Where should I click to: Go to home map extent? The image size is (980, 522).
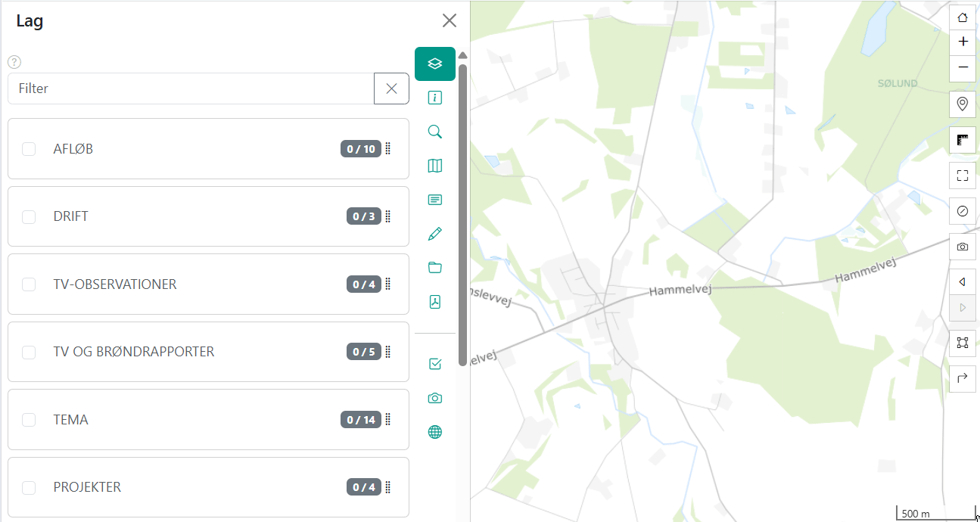click(963, 17)
